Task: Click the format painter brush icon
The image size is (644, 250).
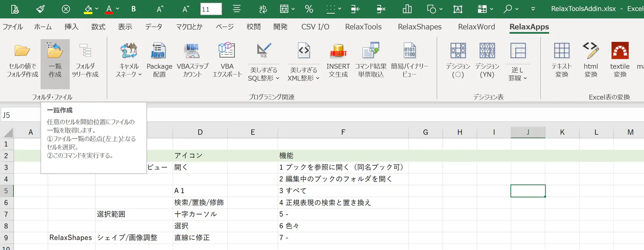Action: (x=41, y=9)
